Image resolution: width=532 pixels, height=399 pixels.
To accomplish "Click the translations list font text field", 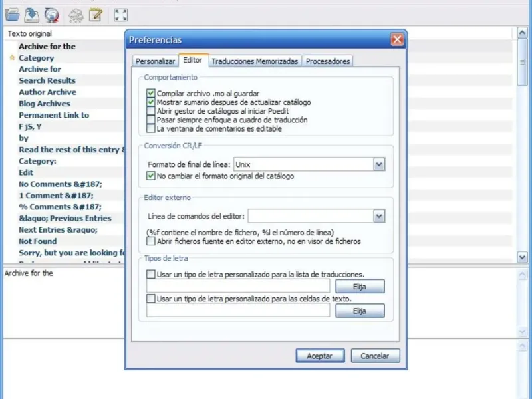I will click(x=238, y=286).
